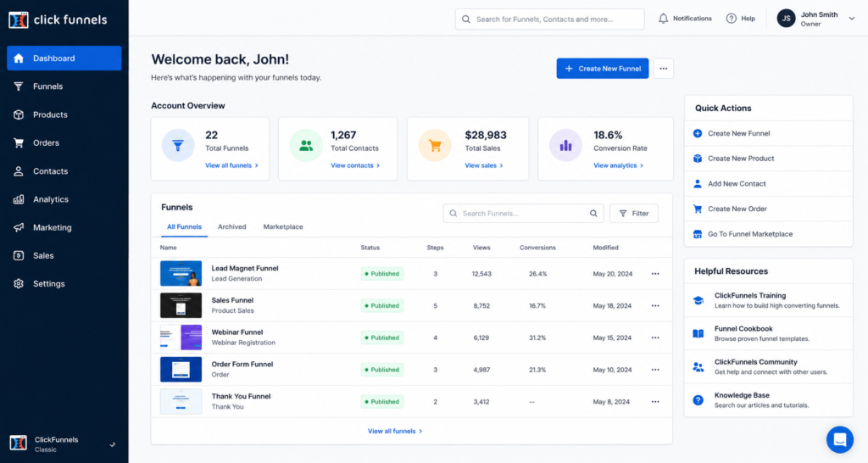Viewport: 868px width, 463px height.
Task: Click the Conversion Rate chart icon
Action: pyautogui.click(x=565, y=146)
